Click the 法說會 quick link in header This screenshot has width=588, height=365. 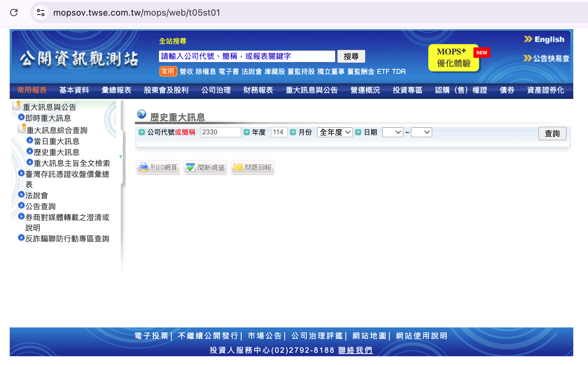(x=251, y=71)
